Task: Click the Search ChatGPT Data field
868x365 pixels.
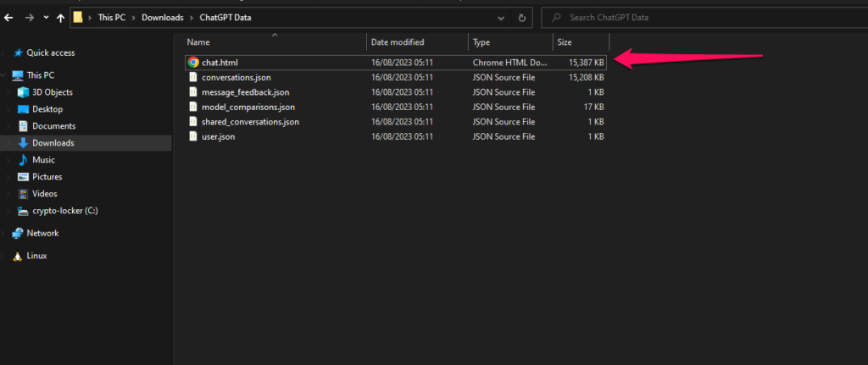Action: 704,18
